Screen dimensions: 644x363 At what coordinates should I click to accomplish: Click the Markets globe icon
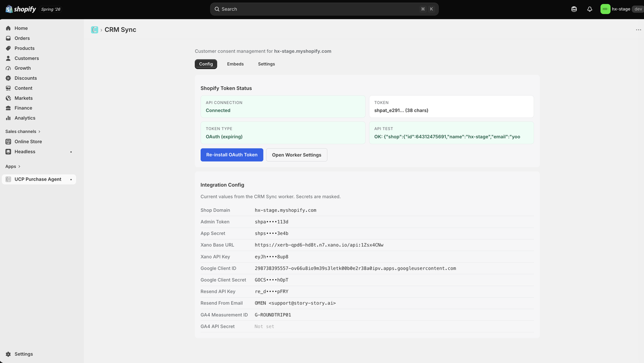(8, 98)
